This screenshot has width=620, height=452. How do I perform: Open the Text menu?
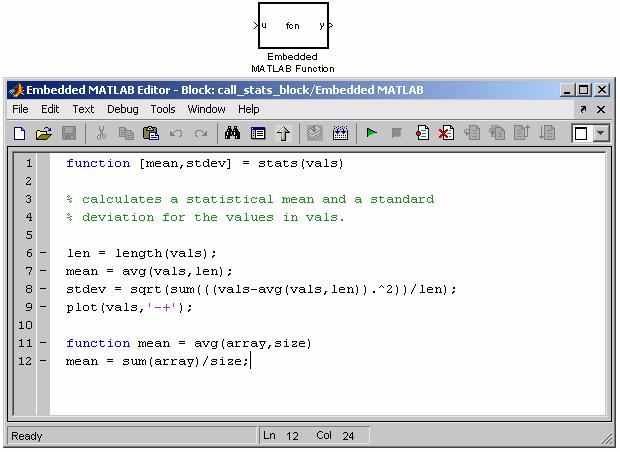(83, 109)
